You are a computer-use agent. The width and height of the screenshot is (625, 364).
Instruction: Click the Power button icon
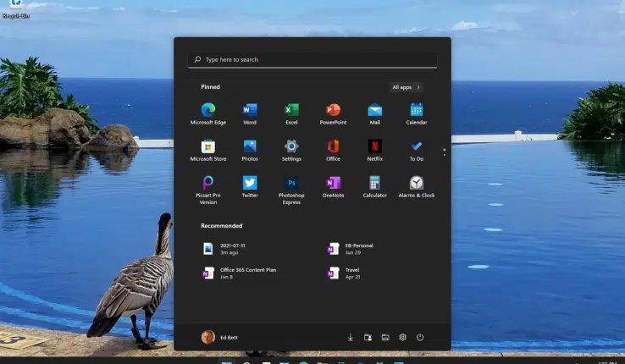tap(420, 337)
